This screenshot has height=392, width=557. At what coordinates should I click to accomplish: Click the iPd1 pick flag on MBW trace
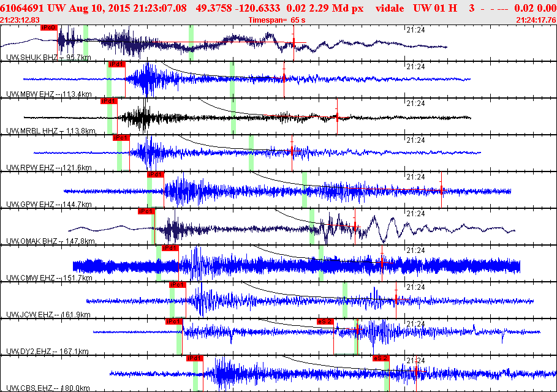[116, 64]
